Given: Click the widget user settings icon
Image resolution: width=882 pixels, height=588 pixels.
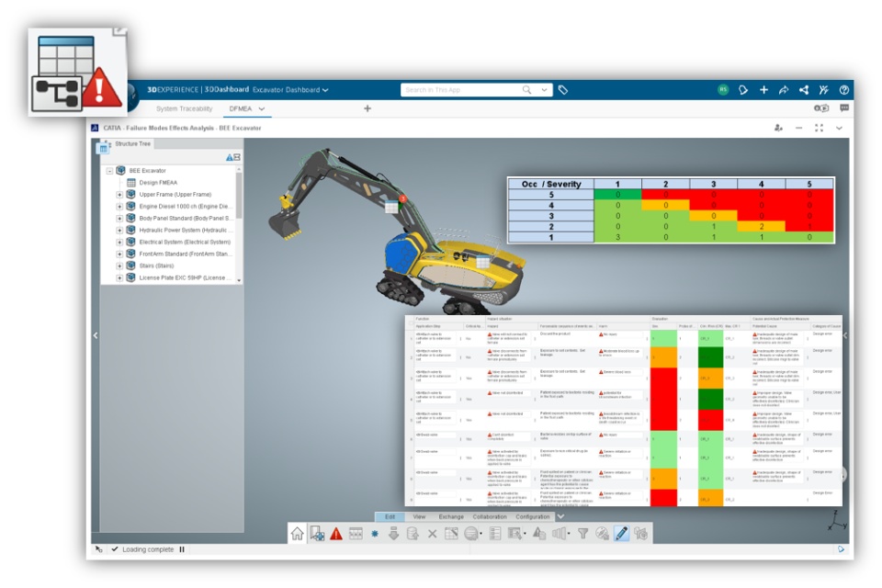Looking at the screenshot, I should 778,129.
